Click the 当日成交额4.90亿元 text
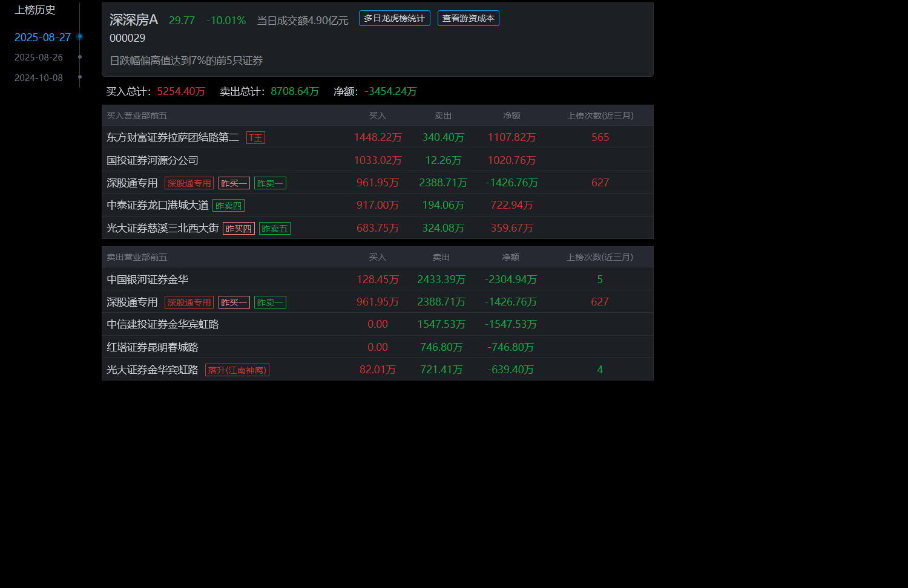Screen dimensions: 908x588 [303, 21]
